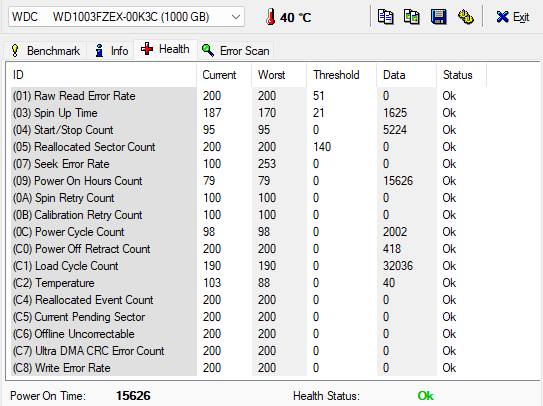The image size is (543, 406).
Task: Open the options settings icon
Action: (465, 17)
